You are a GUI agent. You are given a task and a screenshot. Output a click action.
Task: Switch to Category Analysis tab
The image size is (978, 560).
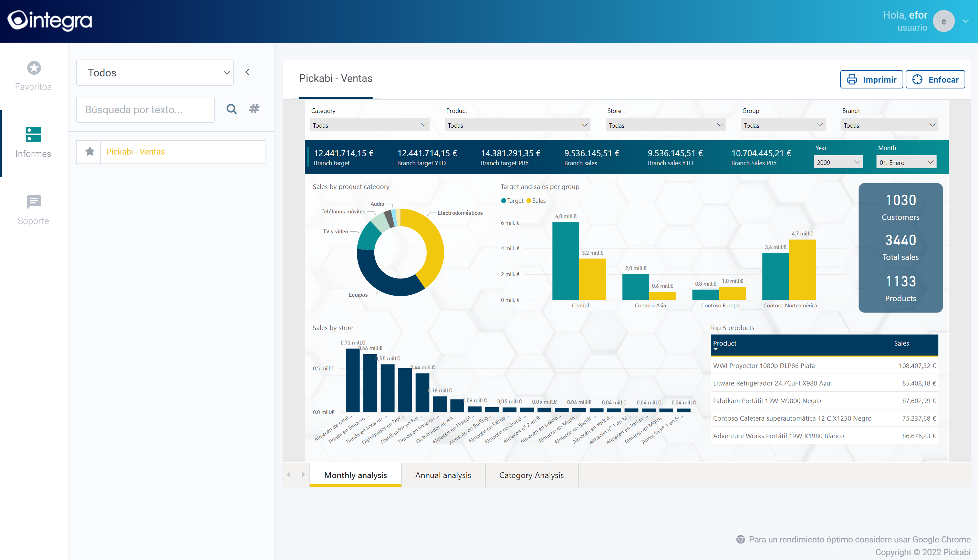pos(531,475)
